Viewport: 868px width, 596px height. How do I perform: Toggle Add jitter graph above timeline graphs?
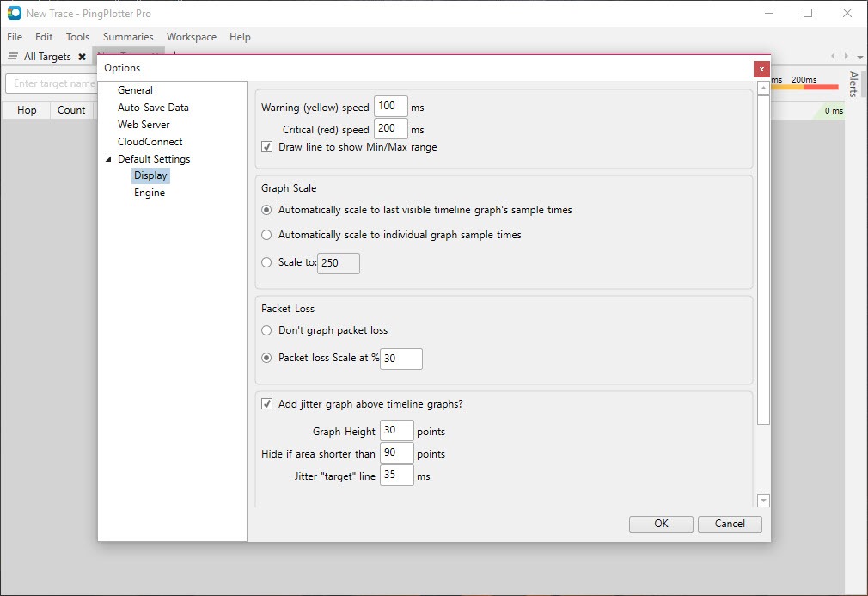[266, 404]
